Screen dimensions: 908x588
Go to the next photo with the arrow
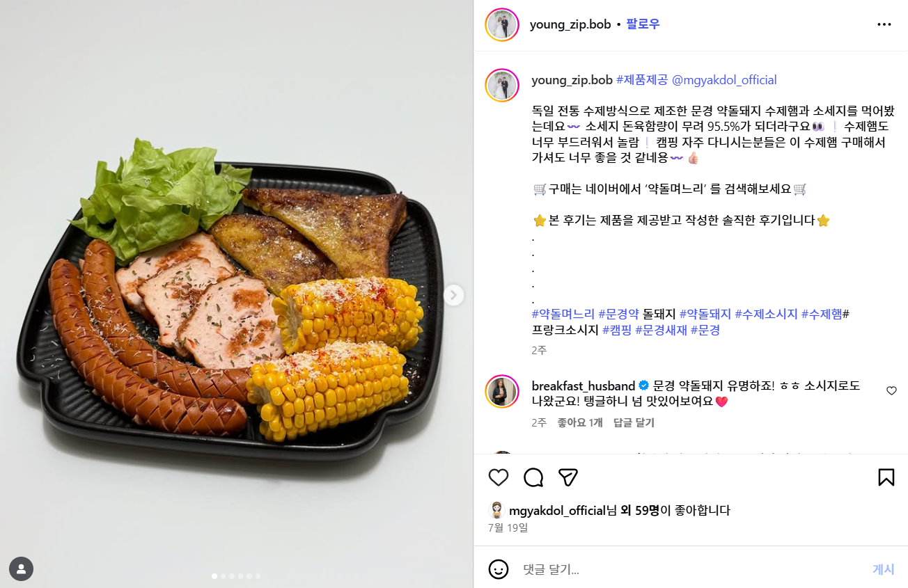[x=453, y=295]
